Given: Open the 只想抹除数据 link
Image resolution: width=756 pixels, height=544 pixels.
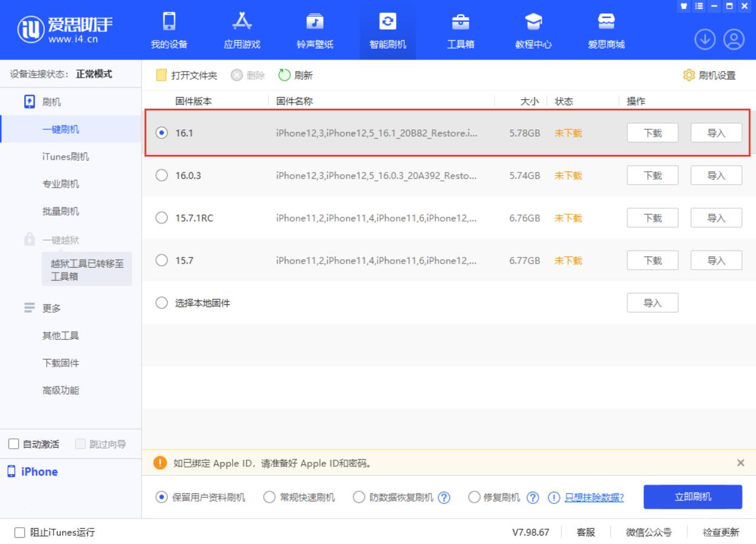Looking at the screenshot, I should click(593, 497).
